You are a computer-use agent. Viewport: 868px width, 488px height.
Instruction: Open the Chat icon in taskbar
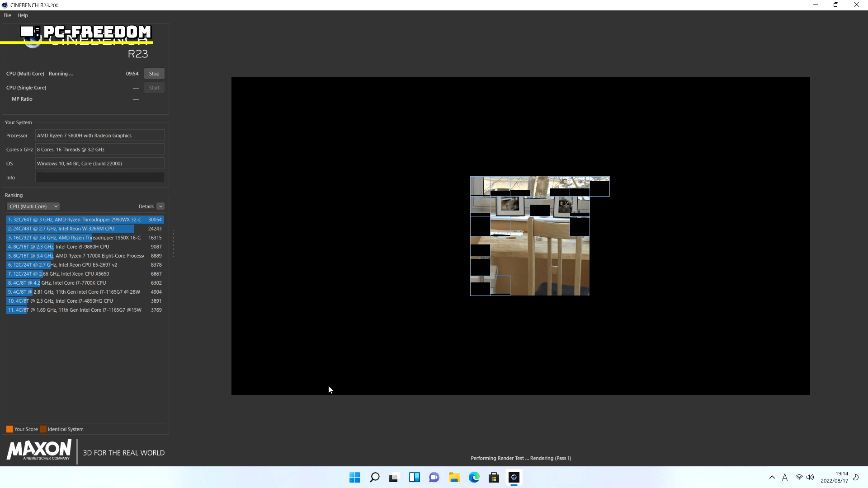[434, 477]
